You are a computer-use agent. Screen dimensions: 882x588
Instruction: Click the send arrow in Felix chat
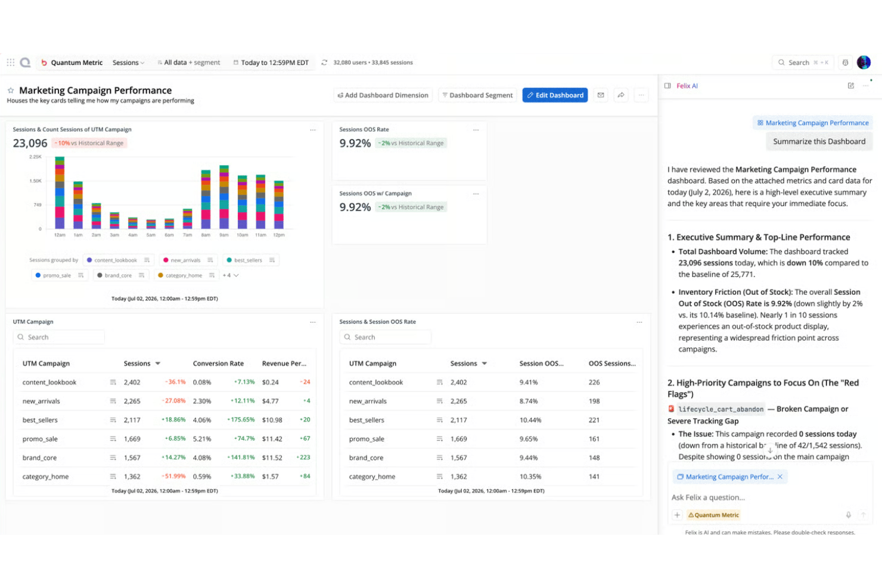click(x=863, y=515)
